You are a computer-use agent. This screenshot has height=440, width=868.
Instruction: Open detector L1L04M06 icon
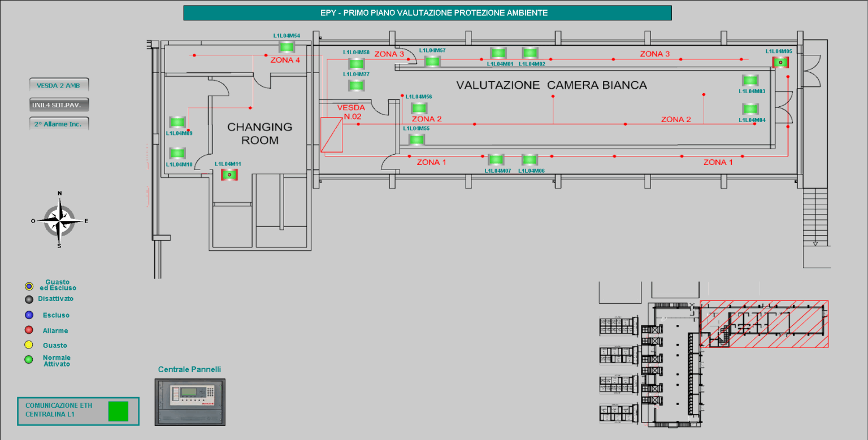[530, 160]
